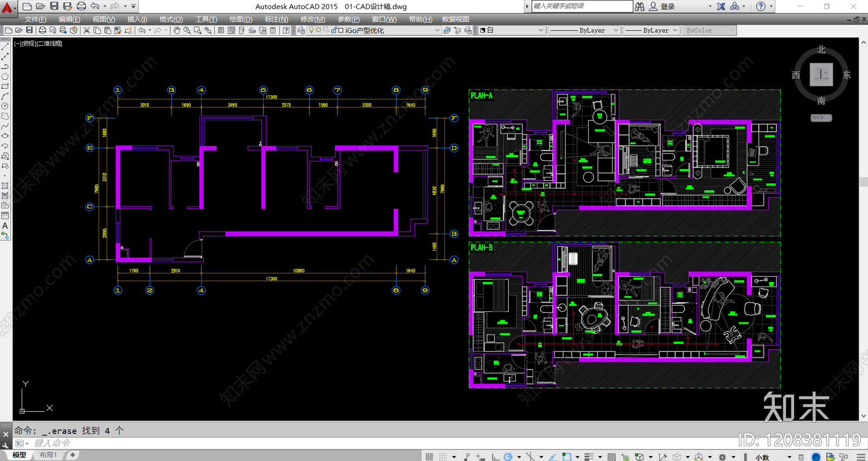The image size is (868, 461).
Task: Select the Line tool in draw toolbar
Action: (5, 47)
